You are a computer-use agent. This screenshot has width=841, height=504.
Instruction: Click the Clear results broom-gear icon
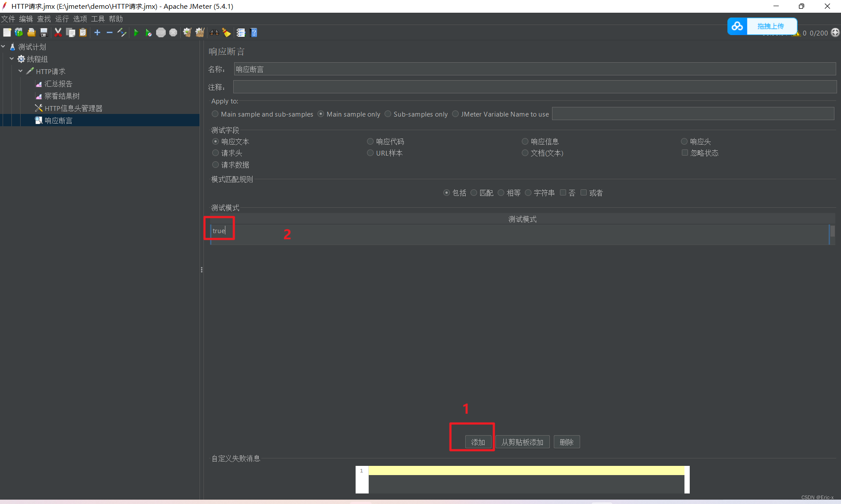click(x=188, y=32)
